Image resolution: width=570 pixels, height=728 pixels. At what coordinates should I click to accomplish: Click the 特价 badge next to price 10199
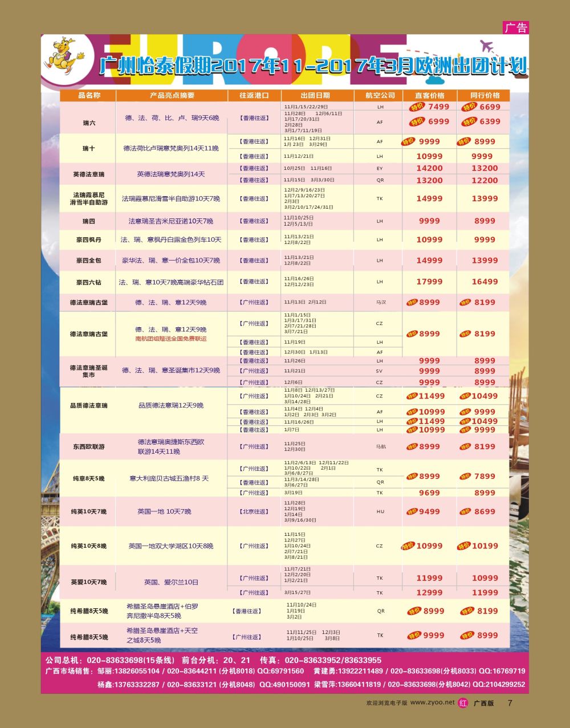click(x=465, y=546)
